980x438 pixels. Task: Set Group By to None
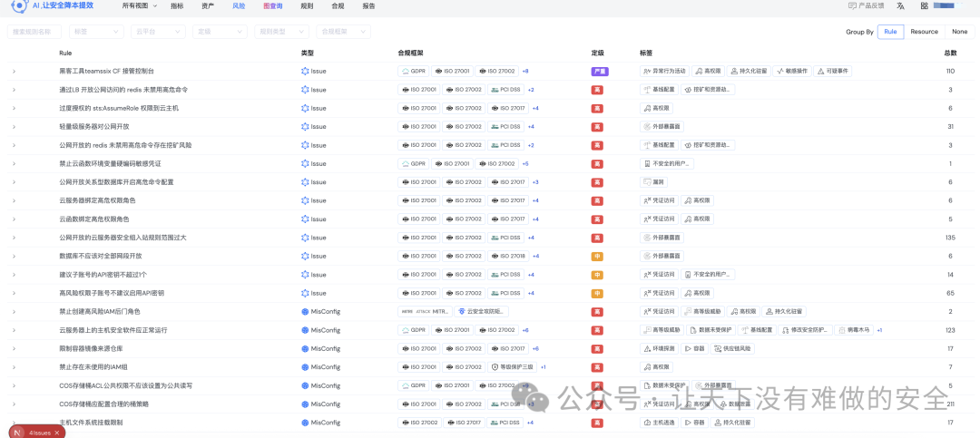click(x=959, y=32)
